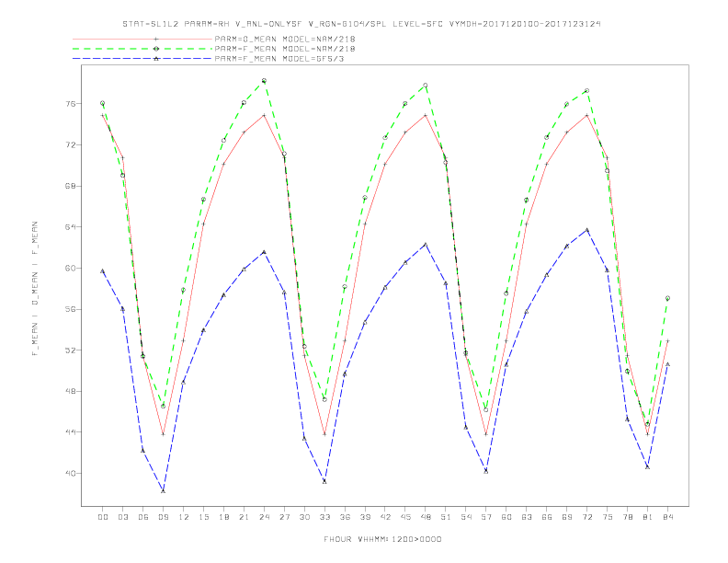Screen dimensions: 728x563
Task: Click the FHOUR VHHMM horizontal axis title
Action: [x=382, y=539]
